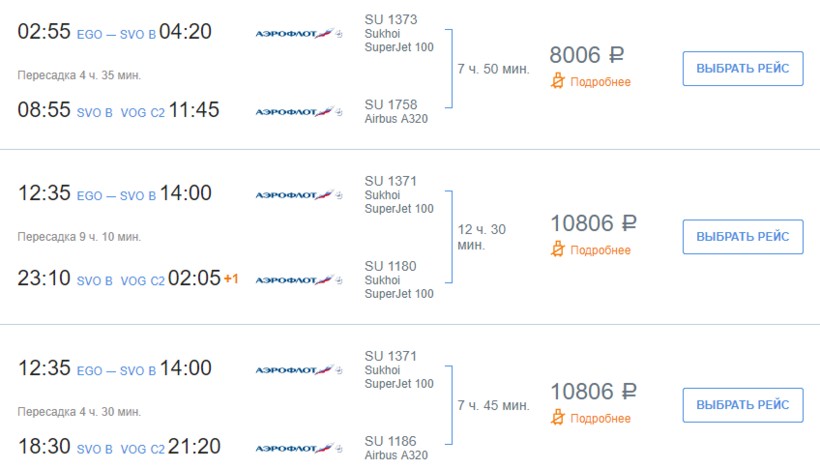The width and height of the screenshot is (820, 469).
Task: Click SVO B link beside 23:10 departure
Action: (x=95, y=281)
